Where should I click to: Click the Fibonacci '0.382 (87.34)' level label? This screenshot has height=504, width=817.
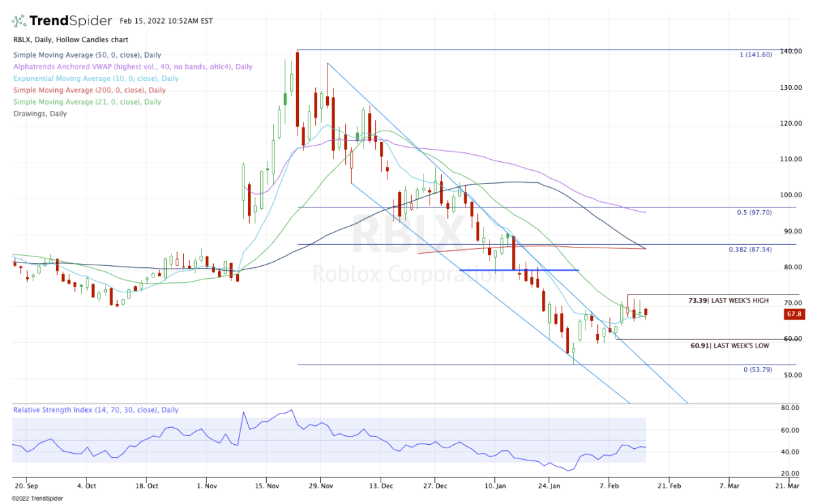(750, 250)
